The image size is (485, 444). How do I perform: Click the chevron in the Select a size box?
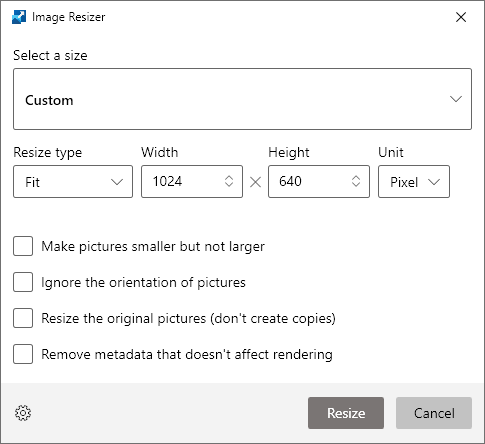(456, 99)
